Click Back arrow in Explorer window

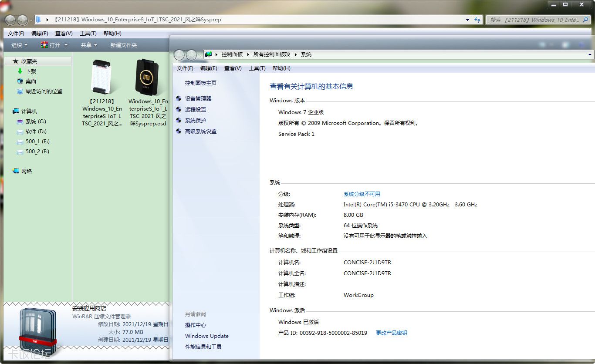pos(10,20)
